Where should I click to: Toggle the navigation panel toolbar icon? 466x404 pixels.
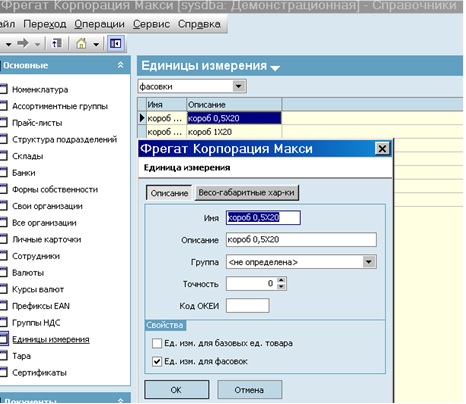[x=116, y=44]
